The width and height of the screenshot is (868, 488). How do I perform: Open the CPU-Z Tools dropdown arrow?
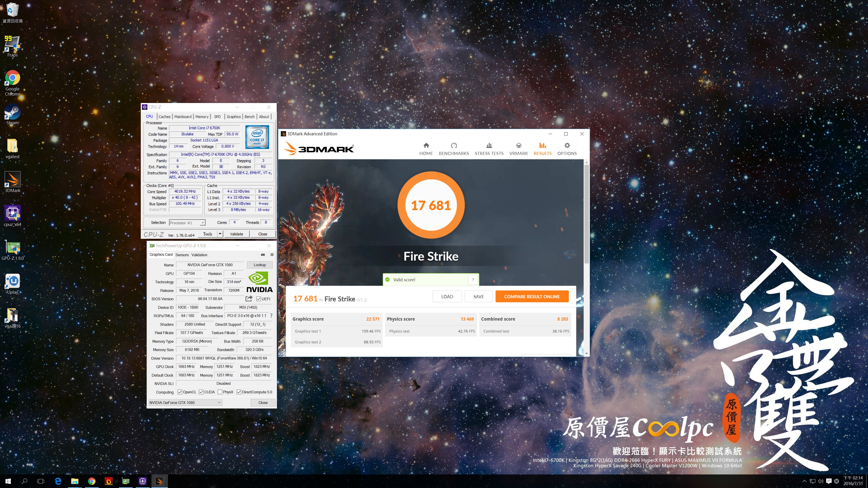click(220, 234)
